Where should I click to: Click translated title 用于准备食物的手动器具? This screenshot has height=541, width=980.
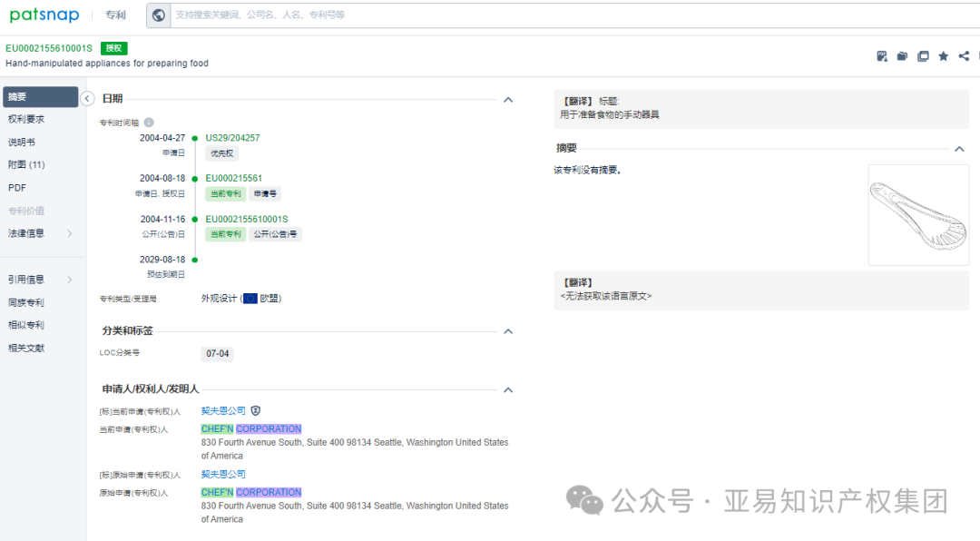coord(610,115)
